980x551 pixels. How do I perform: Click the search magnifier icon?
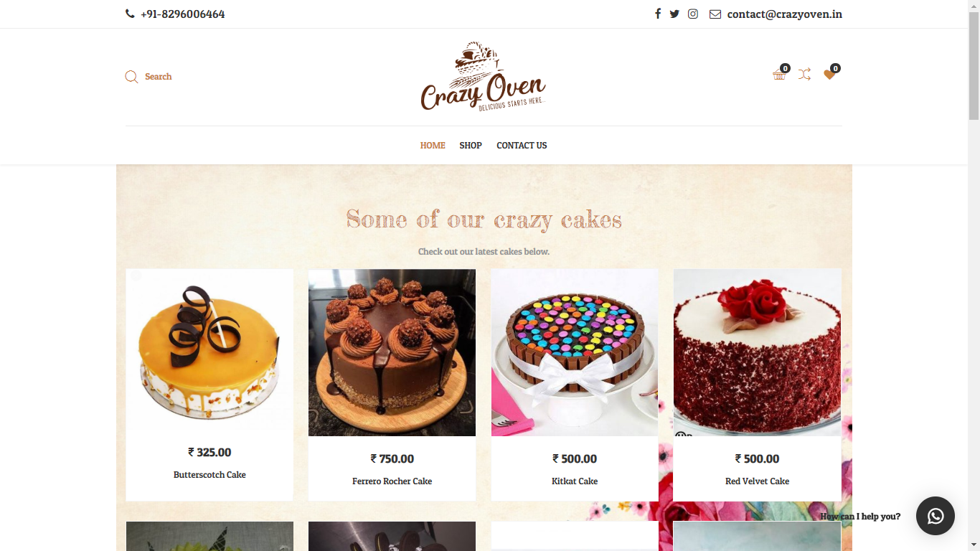[131, 77]
